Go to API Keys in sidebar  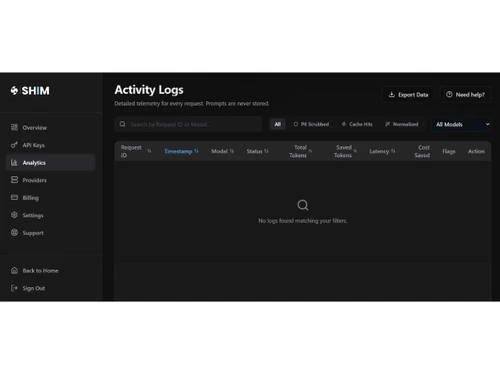tap(50, 145)
